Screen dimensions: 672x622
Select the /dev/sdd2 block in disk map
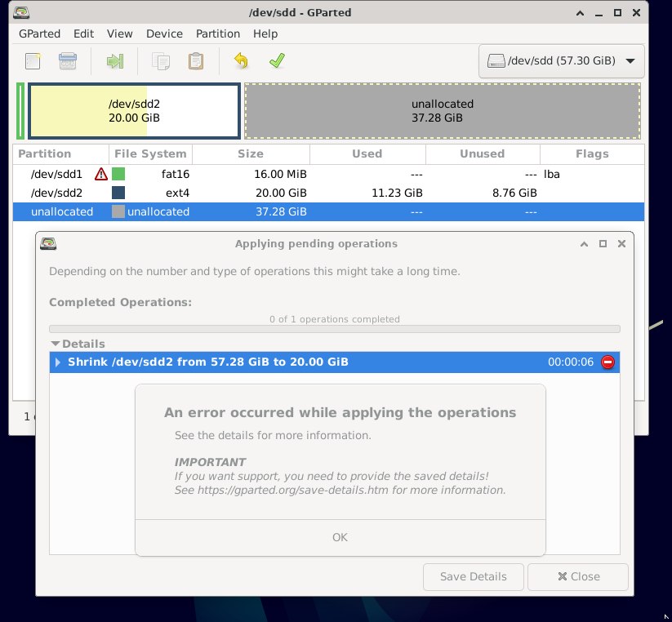[x=134, y=111]
